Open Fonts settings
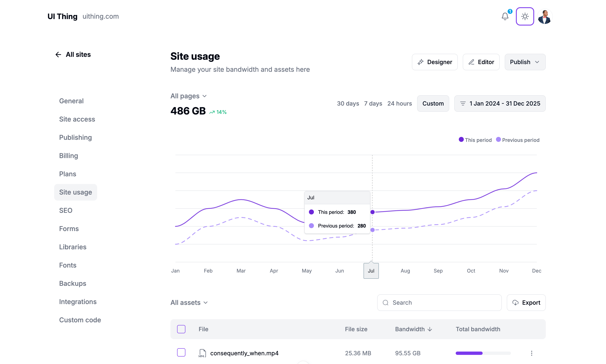The width and height of the screenshot is (606, 364). (68, 265)
